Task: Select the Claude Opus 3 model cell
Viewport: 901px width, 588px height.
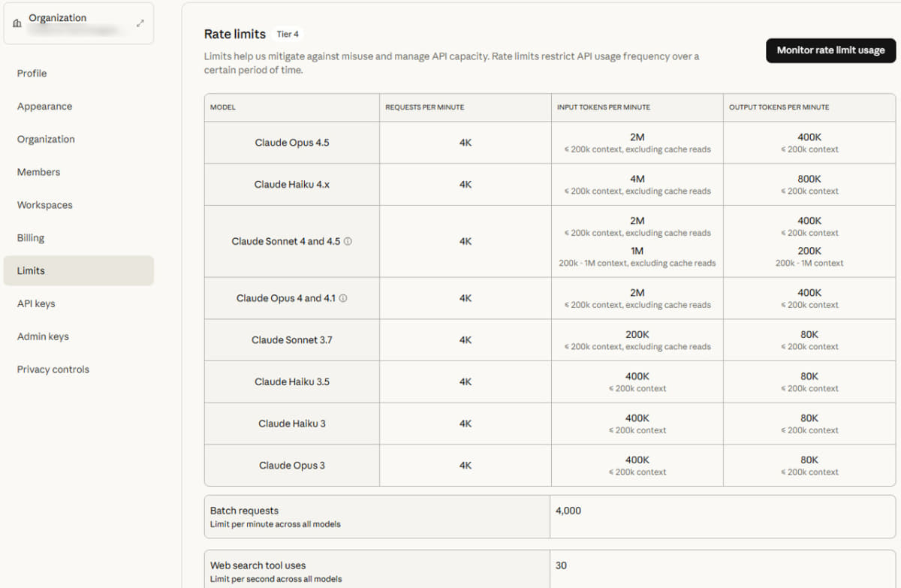Action: [x=292, y=466]
